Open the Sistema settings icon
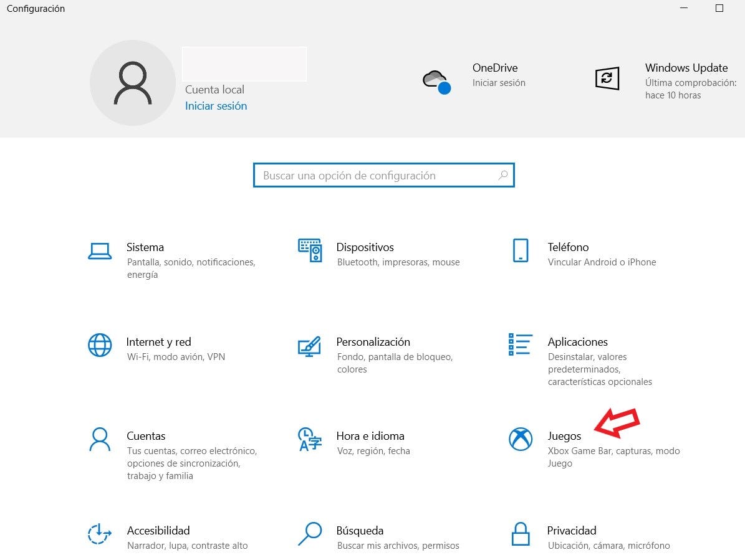 (100, 252)
